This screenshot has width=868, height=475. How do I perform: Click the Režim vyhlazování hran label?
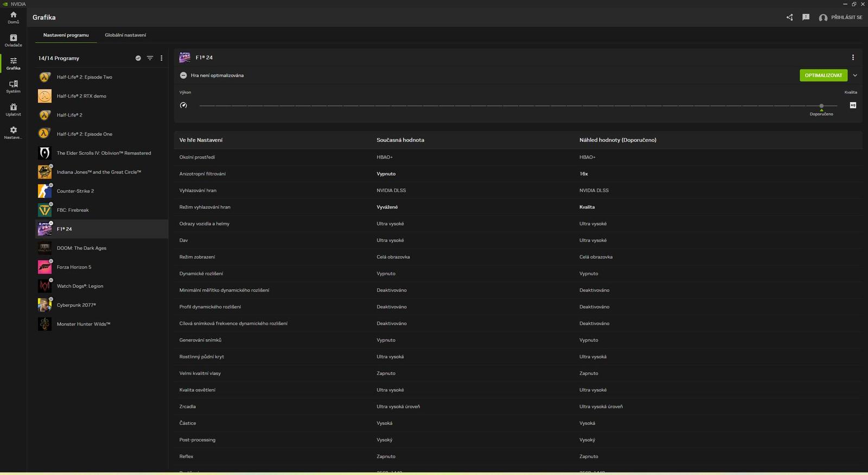pos(205,207)
